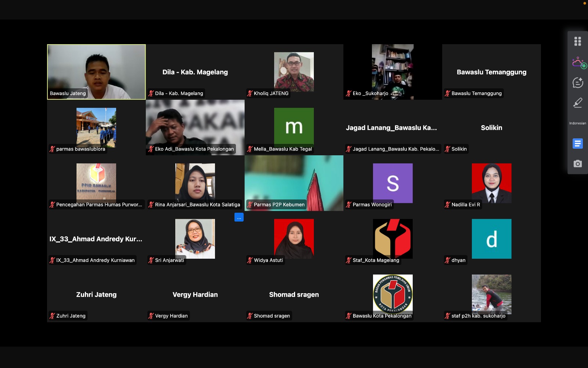The image size is (588, 368).
Task: Click the purple S avatar of Parmas Wonogiri
Action: (x=392, y=183)
